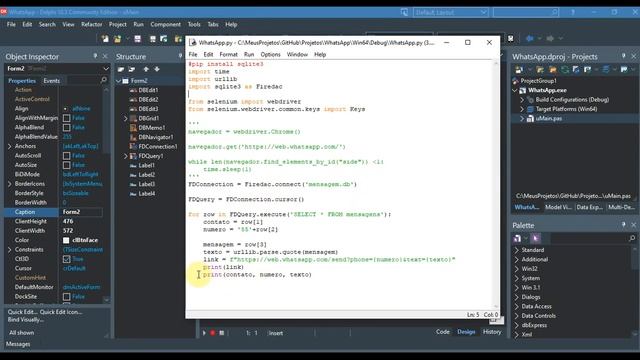The width and height of the screenshot is (640, 360).
Task: Expand the Anchors property
Action: tap(9, 146)
